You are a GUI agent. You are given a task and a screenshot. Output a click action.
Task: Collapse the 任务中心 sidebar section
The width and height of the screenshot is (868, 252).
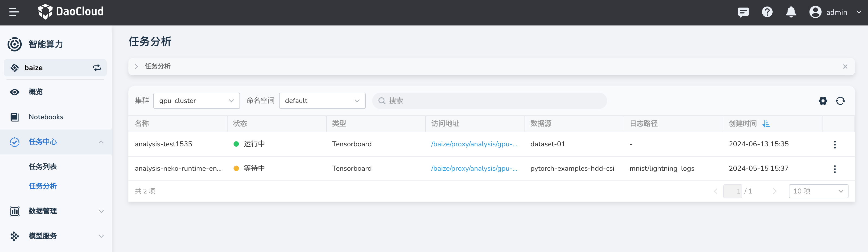[x=101, y=142]
